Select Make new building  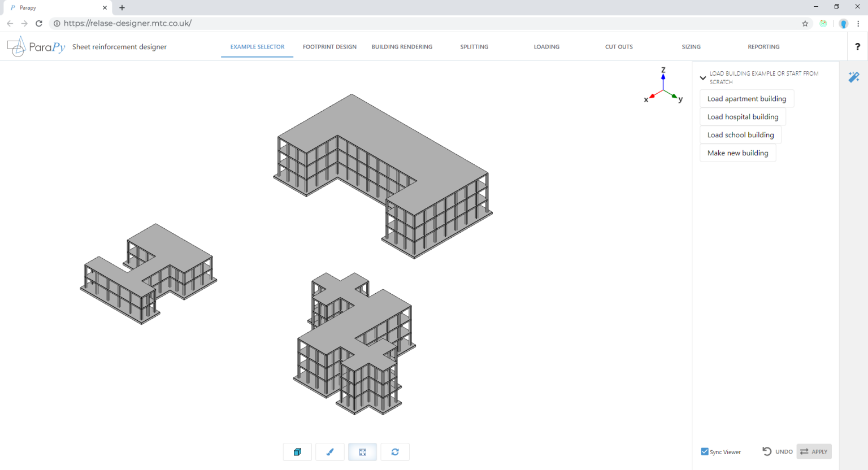pos(737,153)
